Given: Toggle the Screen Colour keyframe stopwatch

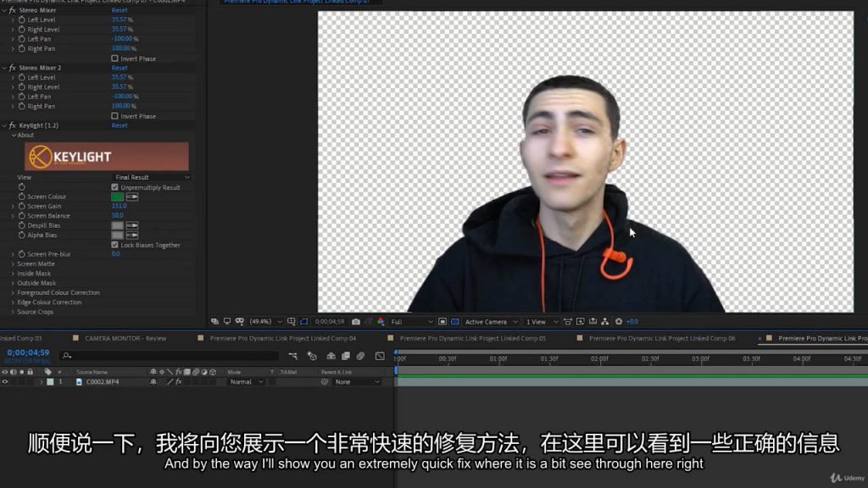Looking at the screenshot, I should click(21, 197).
